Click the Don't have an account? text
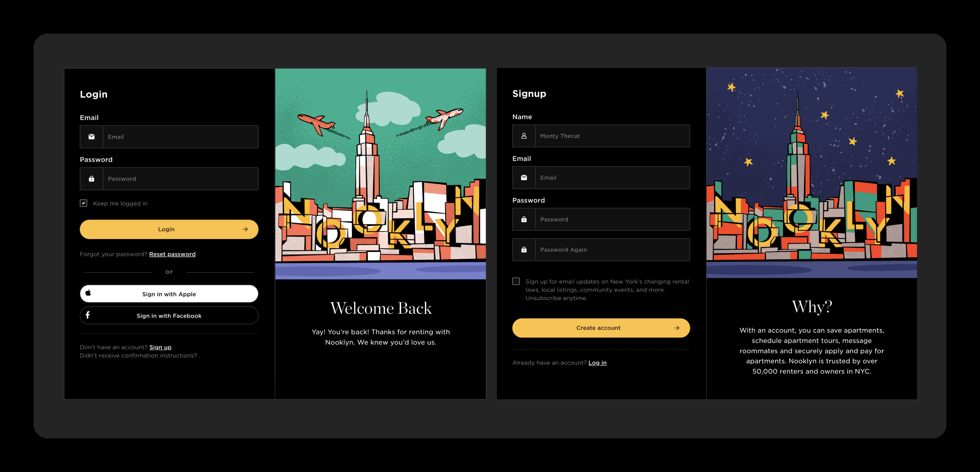The image size is (980, 472). point(113,347)
